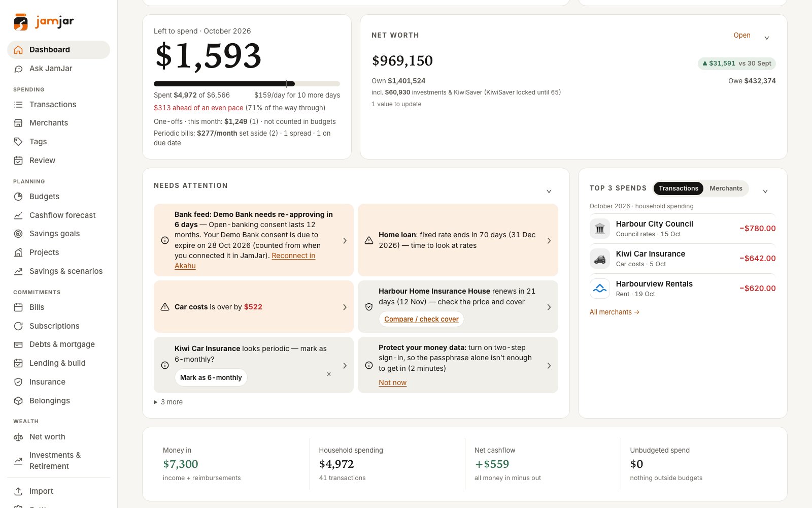Open Lending & build in sidebar

coord(58,363)
